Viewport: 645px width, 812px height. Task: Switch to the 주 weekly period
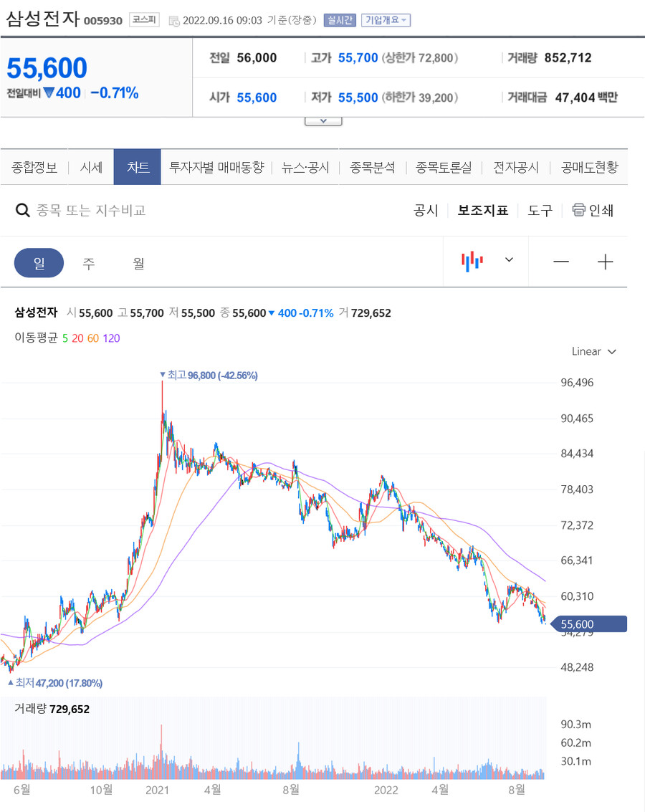point(88,263)
